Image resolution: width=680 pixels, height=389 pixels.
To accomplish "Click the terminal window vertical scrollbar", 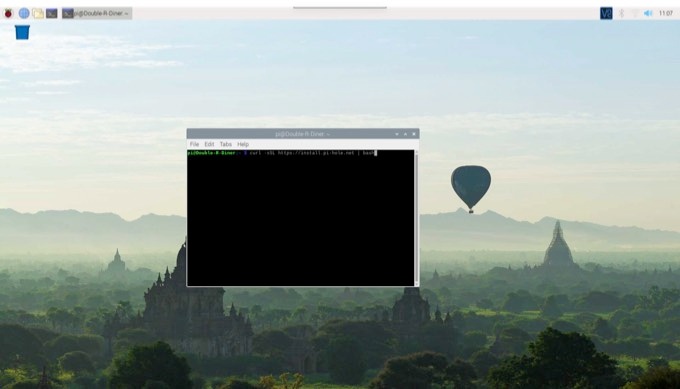I will click(x=417, y=218).
